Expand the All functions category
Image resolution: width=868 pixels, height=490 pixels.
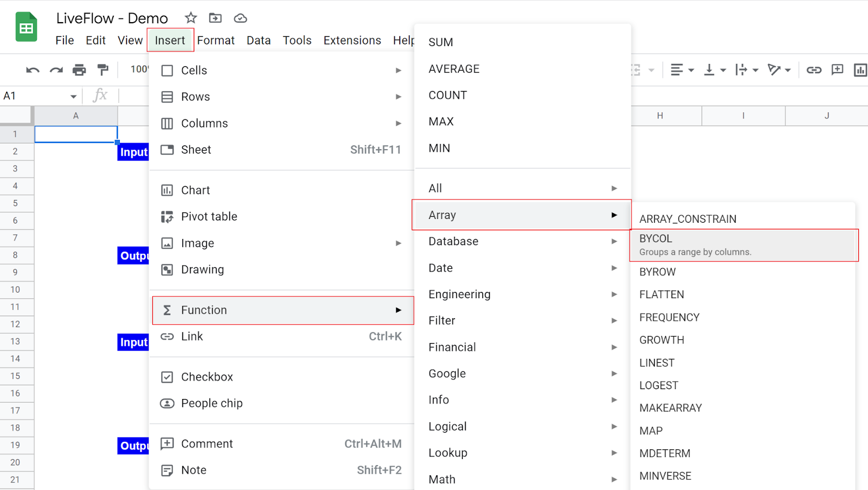[x=522, y=188]
